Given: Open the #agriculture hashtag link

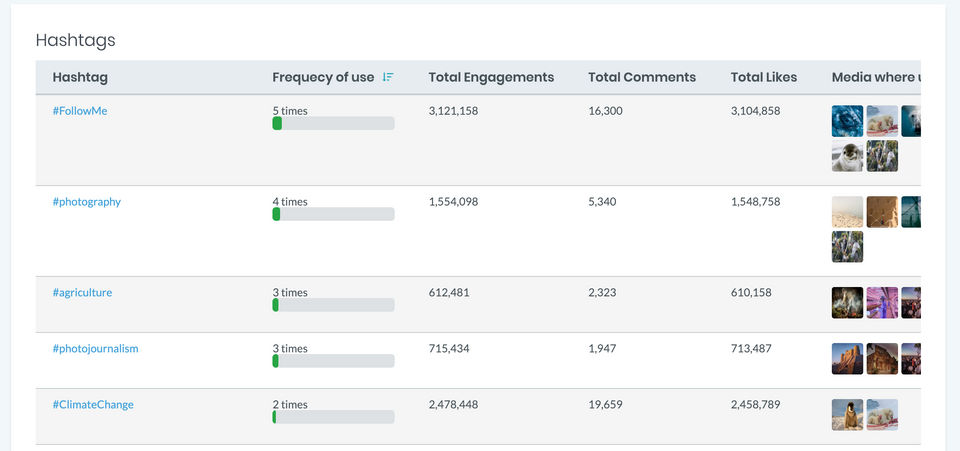Looking at the screenshot, I should 82,293.
